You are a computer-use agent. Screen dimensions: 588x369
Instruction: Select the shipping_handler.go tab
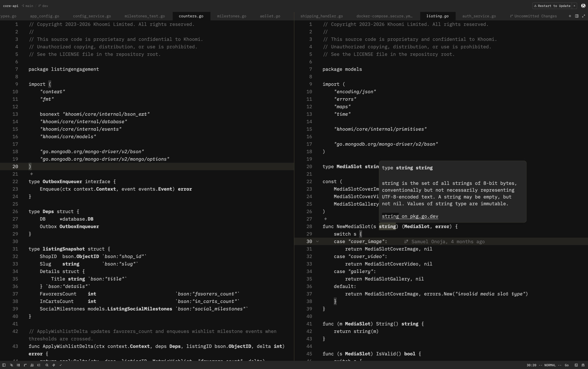321,16
